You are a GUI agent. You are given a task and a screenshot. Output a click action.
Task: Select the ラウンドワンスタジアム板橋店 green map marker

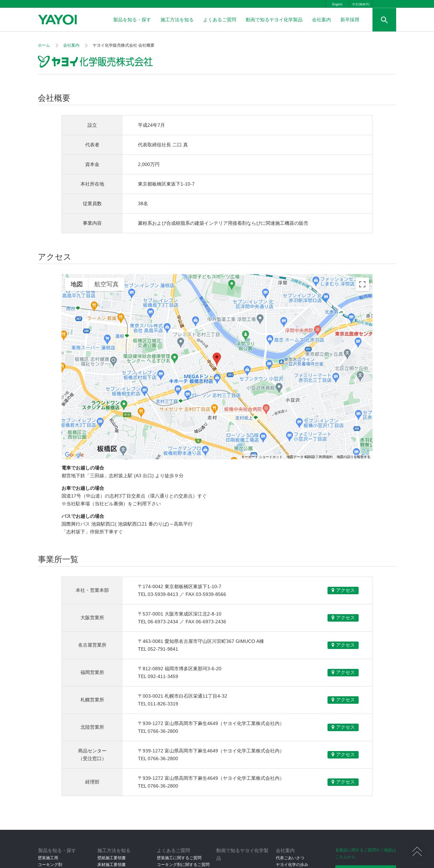coord(124,404)
